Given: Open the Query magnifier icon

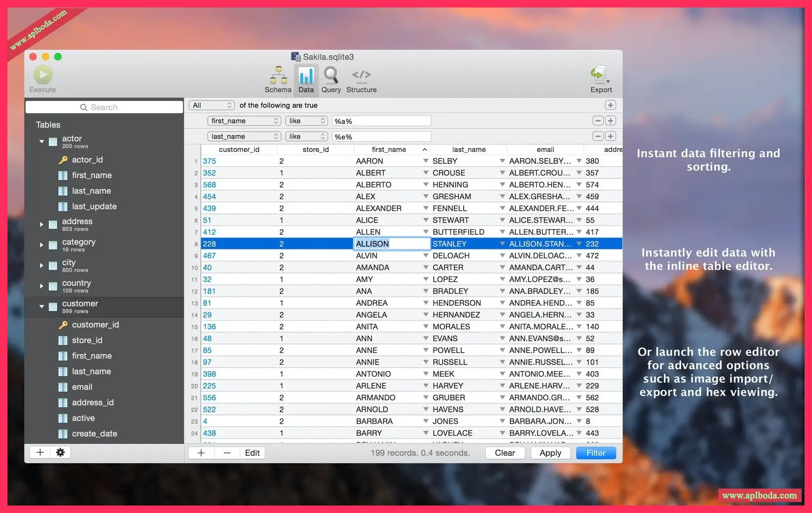Looking at the screenshot, I should pos(331,76).
